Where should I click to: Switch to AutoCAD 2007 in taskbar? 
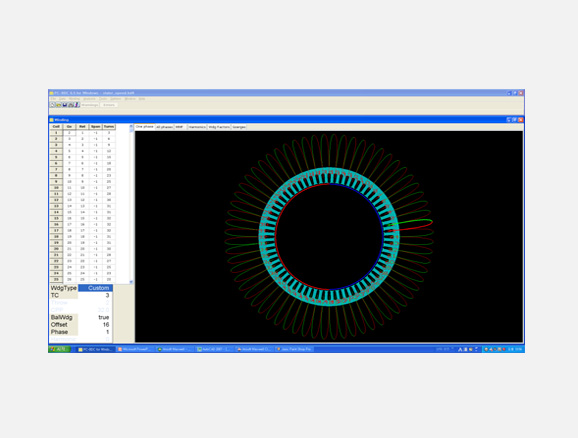214,349
